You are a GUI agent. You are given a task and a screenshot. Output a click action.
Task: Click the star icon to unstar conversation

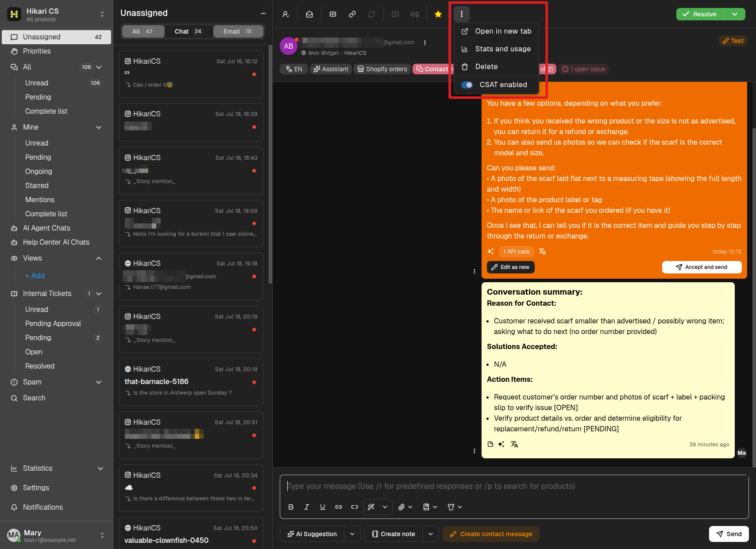pos(438,14)
